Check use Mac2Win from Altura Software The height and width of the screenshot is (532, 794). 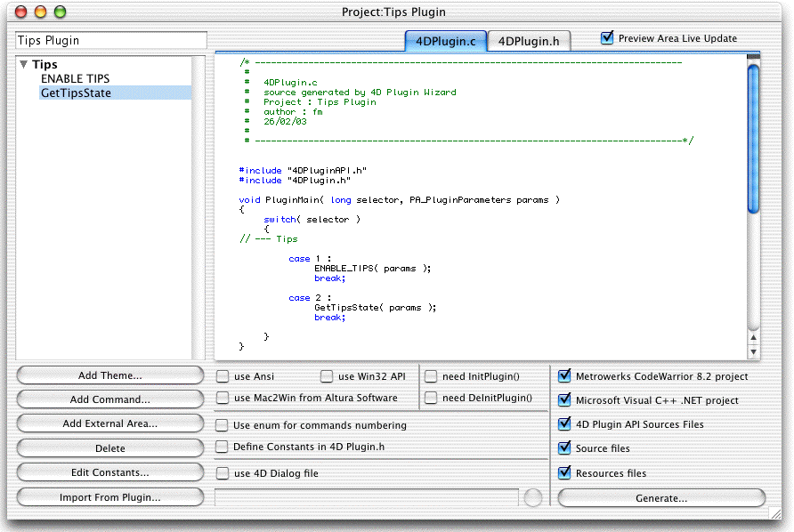pos(223,398)
